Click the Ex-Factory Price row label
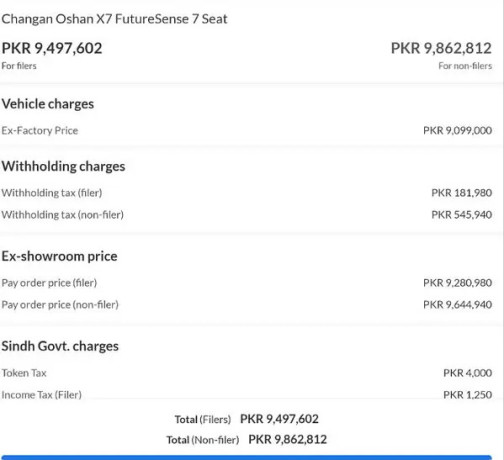504x460 pixels. pyautogui.click(x=40, y=130)
